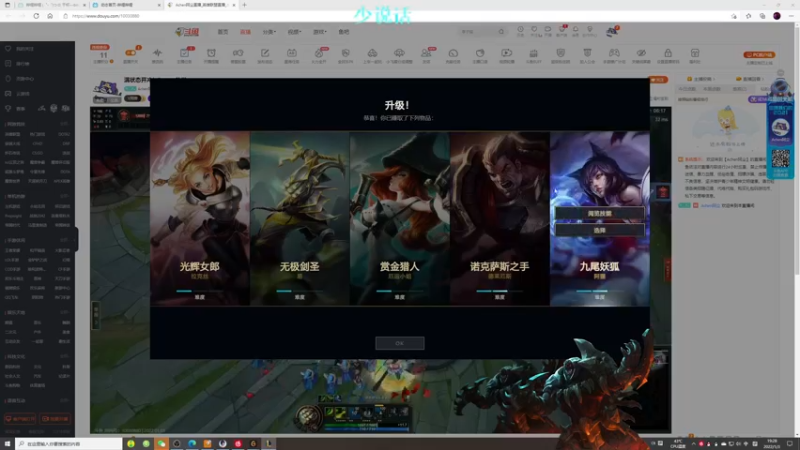Open messages icon with red badge
800x450 pixels.
tap(562, 31)
